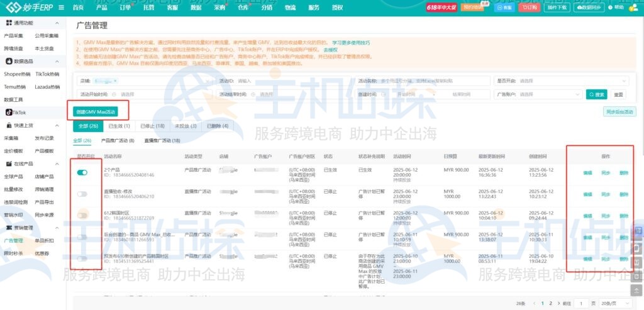Click the 搜索 search button
This screenshot has width=644, height=310.
596,94
